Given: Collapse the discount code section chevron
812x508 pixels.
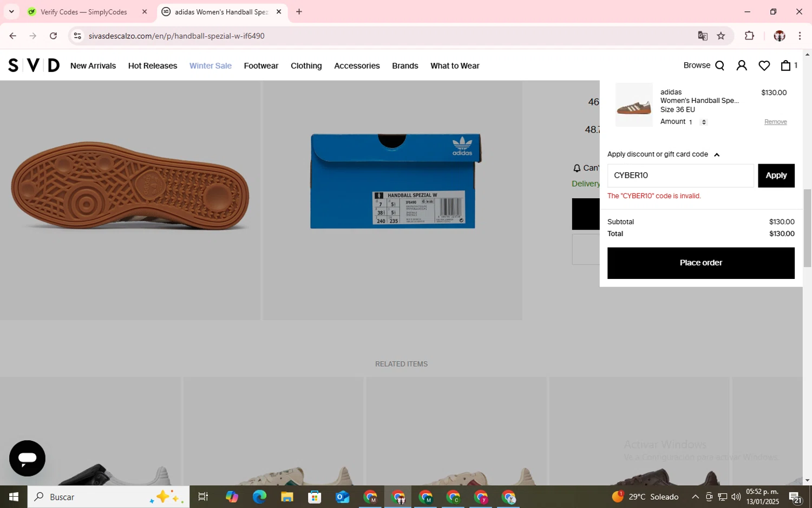Looking at the screenshot, I should coord(717,155).
